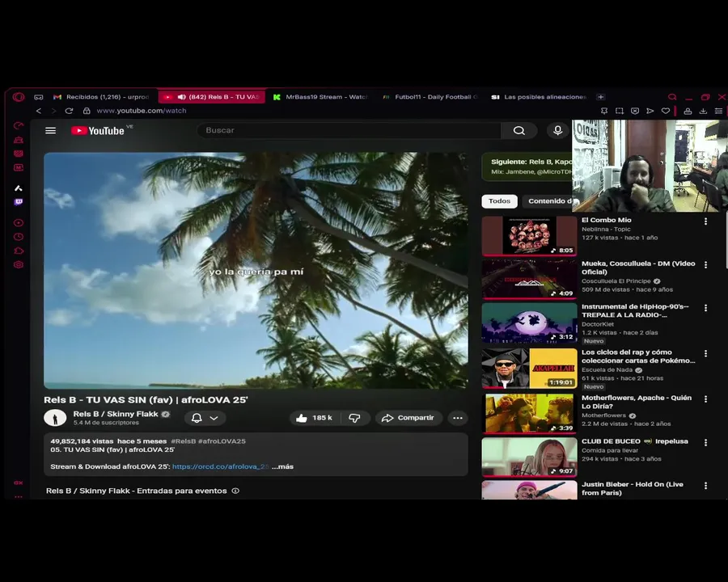The image size is (728, 582).
Task: Open the Akapellah Los ciclos del rap thumbnail
Action: point(529,369)
